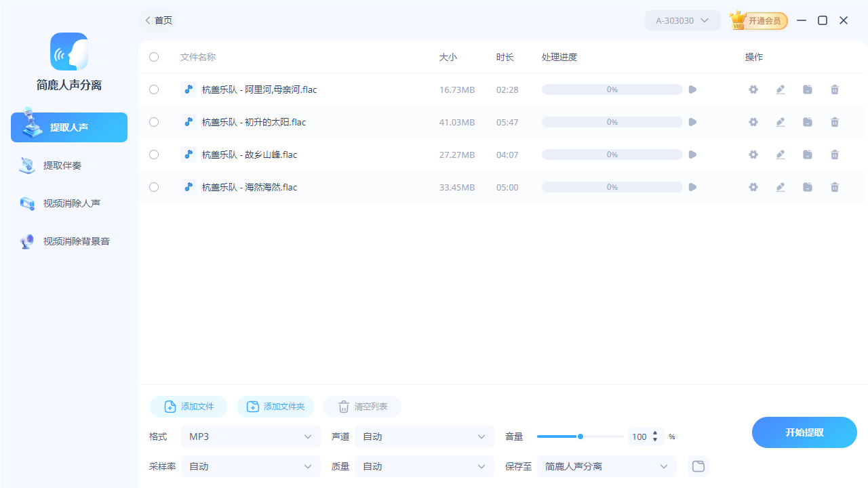This screenshot has height=488, width=868.
Task: Check the checkbox for 初升的太阳
Action: click(x=154, y=122)
